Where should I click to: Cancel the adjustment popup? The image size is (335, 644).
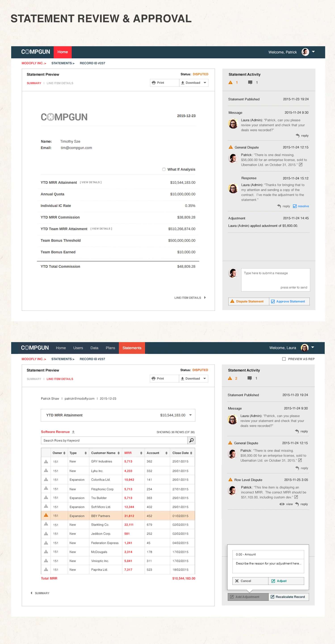pyautogui.click(x=250, y=581)
